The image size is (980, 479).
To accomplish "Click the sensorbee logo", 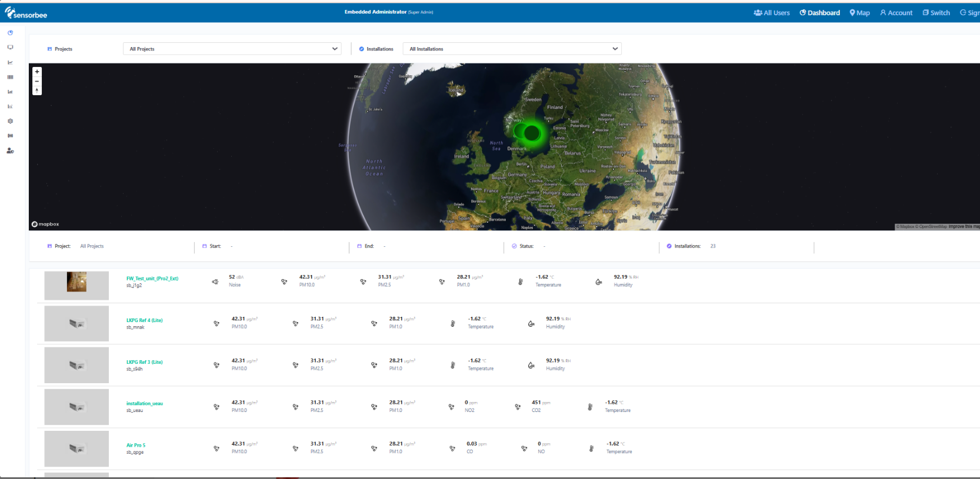I will (26, 13).
